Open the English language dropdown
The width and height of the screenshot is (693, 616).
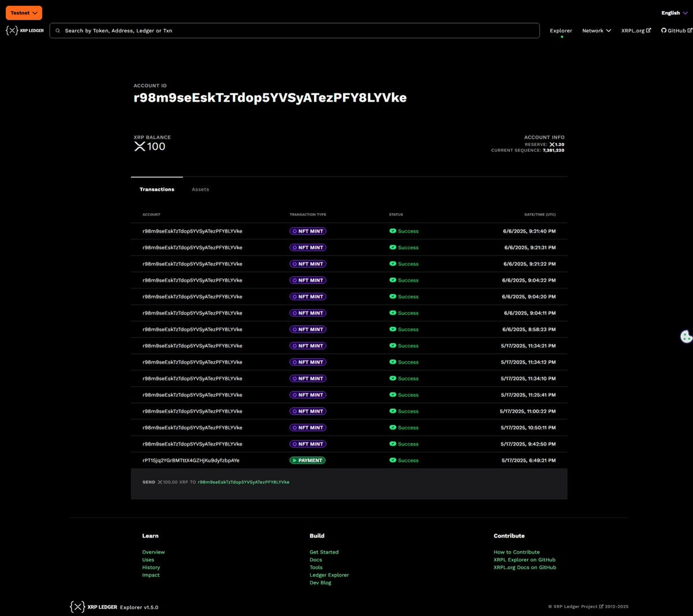point(674,13)
